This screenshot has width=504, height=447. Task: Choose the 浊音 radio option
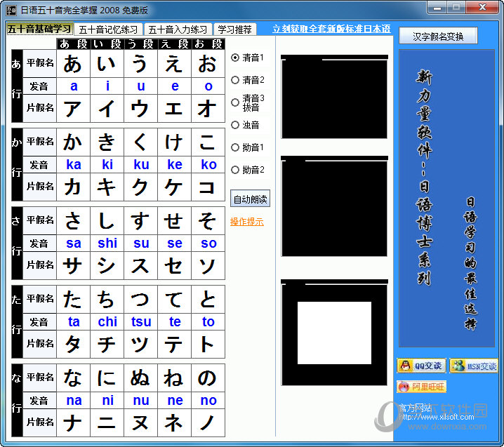click(235, 125)
